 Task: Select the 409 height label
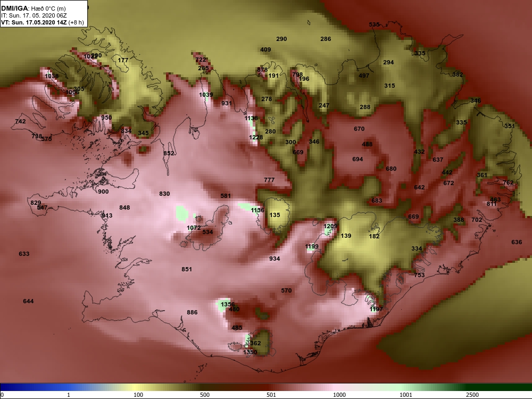(x=265, y=49)
